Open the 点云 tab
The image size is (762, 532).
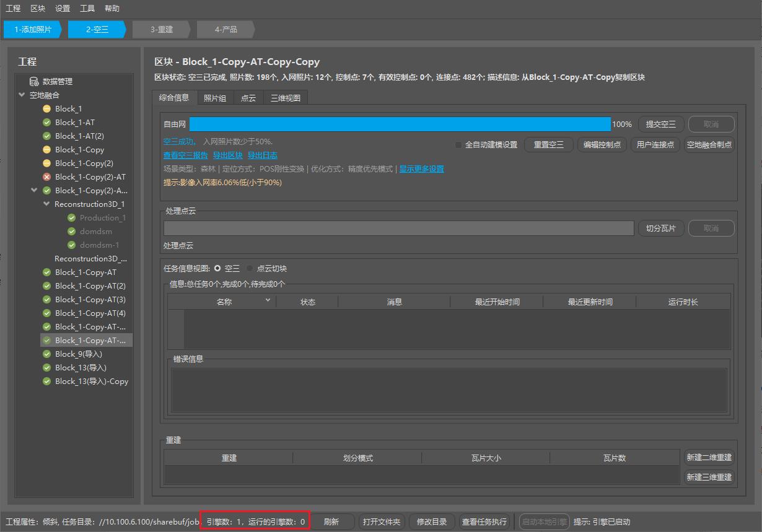(x=248, y=98)
